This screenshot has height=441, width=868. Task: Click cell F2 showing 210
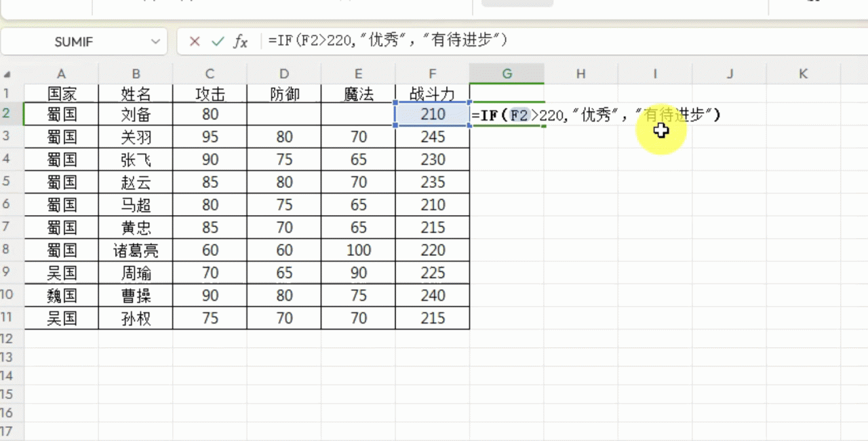(432, 115)
